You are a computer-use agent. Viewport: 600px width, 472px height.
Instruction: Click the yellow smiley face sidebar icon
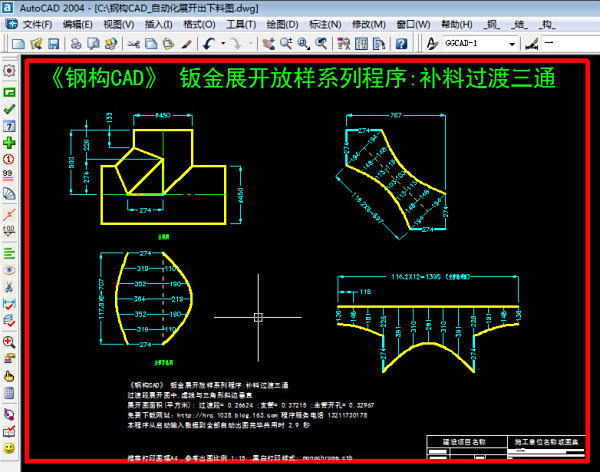coord(9,448)
